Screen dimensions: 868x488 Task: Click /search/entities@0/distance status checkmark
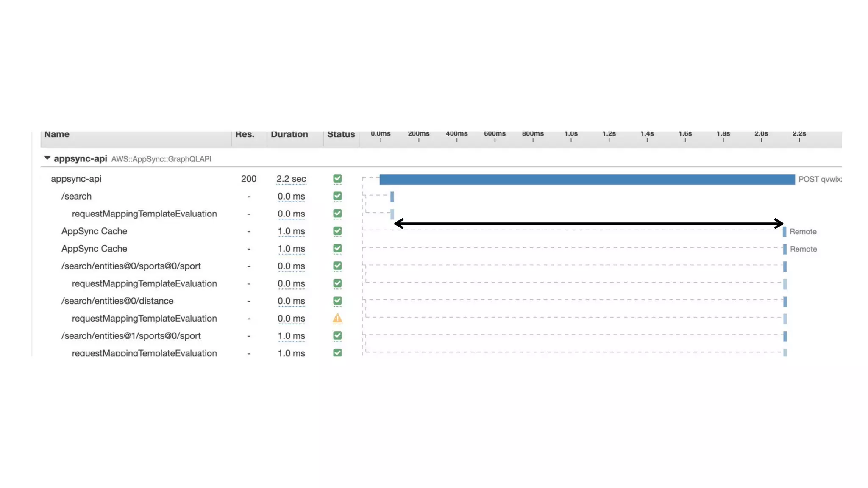pyautogui.click(x=337, y=301)
